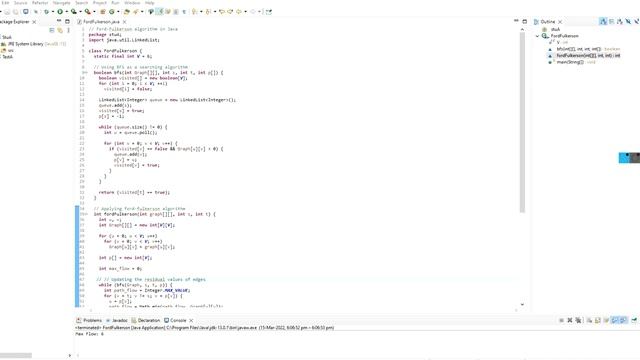
Task: Click the Search flashlight toolbar icon
Action: [136, 12]
